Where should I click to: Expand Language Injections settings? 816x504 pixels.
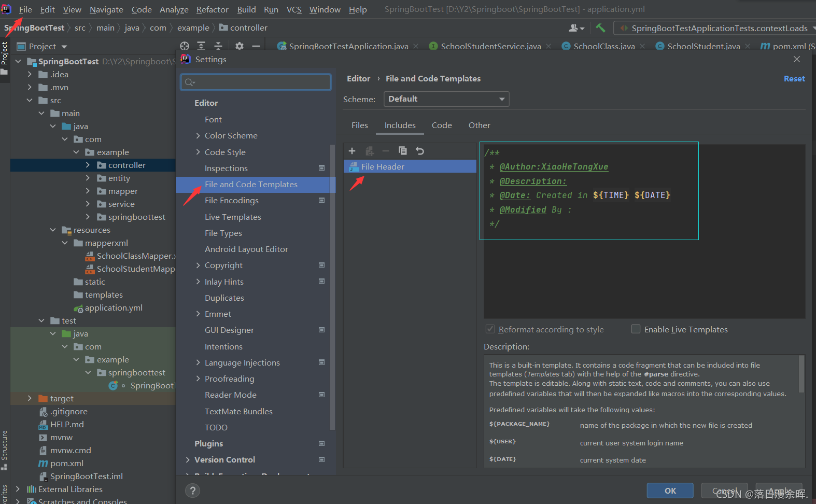coord(198,362)
